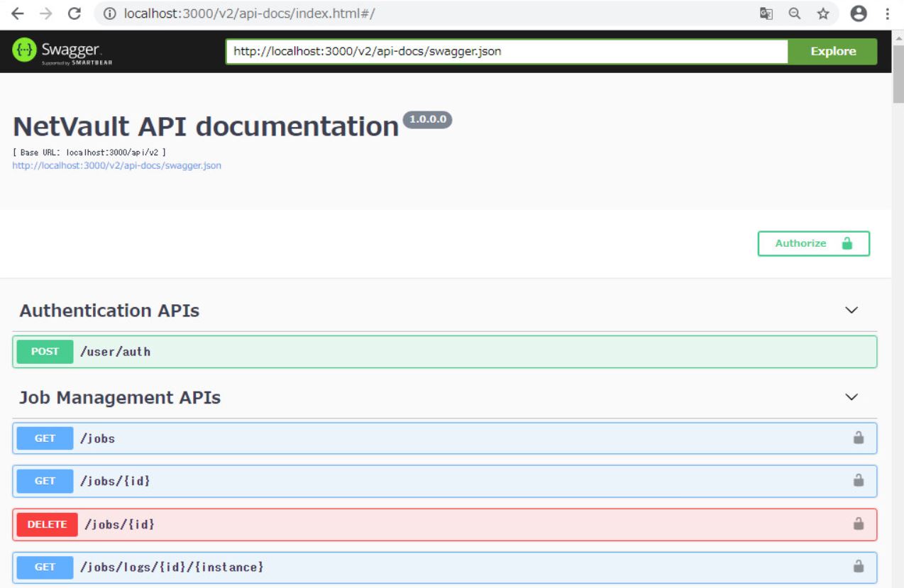904x588 pixels.
Task: Click the GET badge on the /jobs/logs row
Action: (45, 567)
